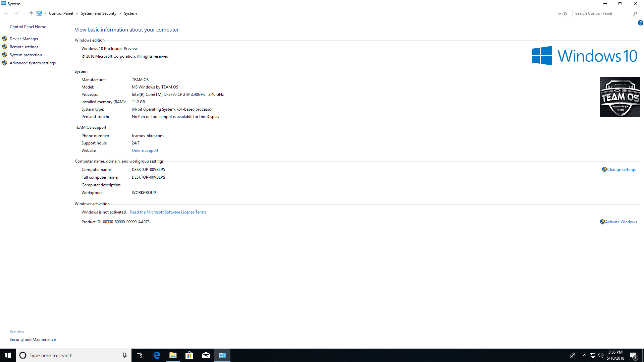The image size is (644, 362).
Task: Click the taskbar microphone icon
Action: coord(124,355)
